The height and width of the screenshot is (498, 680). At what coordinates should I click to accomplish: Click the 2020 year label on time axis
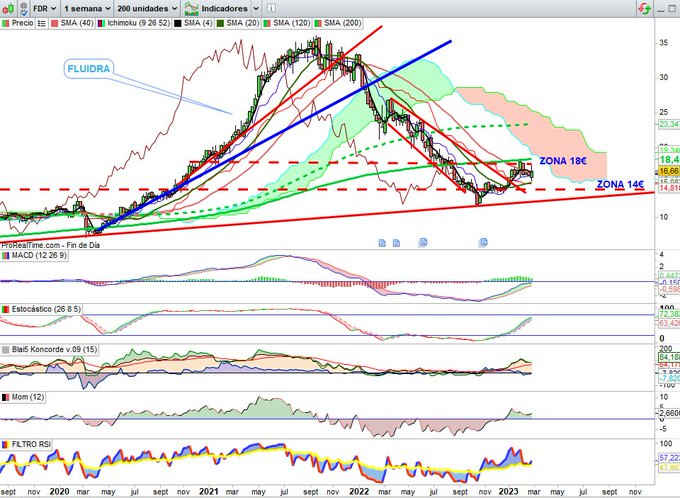point(59,491)
